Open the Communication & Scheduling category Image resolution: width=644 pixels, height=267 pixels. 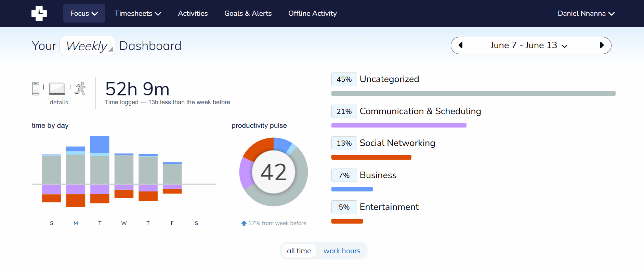click(420, 111)
